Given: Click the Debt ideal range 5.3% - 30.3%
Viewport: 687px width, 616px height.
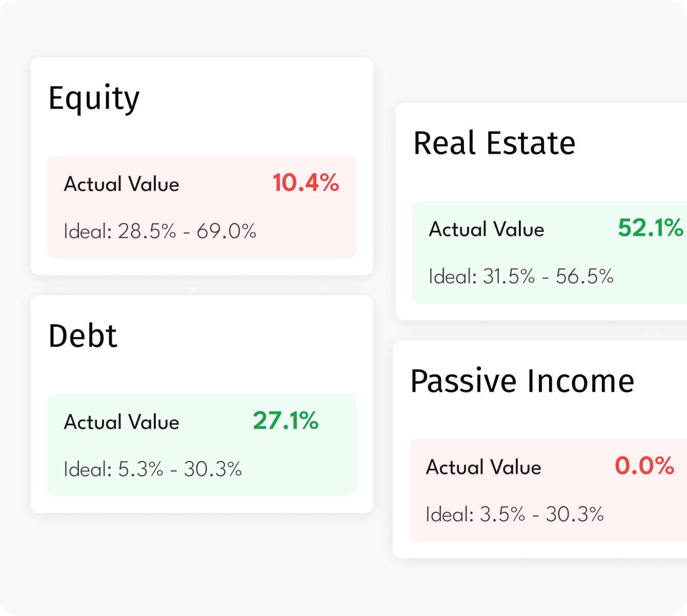Looking at the screenshot, I should click(x=152, y=468).
